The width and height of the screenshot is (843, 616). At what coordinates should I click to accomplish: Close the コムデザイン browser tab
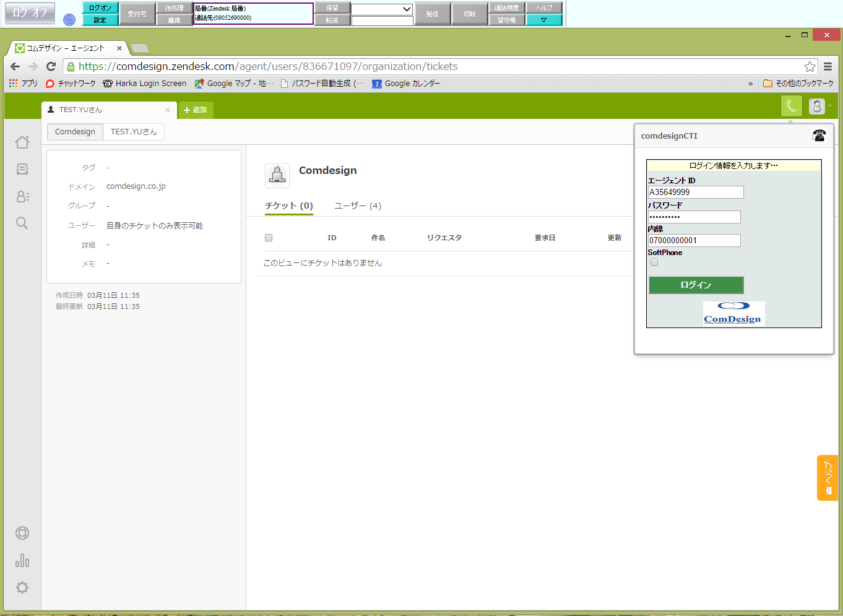[119, 48]
